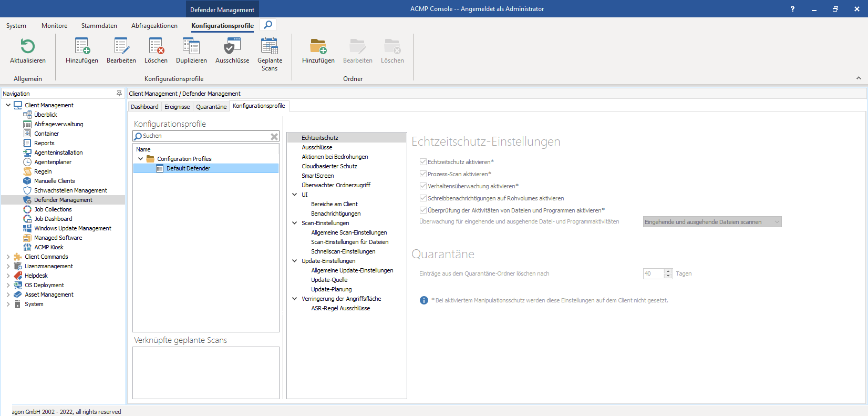Open Eingehende und ausgehende Dateien dropdown

click(712, 222)
